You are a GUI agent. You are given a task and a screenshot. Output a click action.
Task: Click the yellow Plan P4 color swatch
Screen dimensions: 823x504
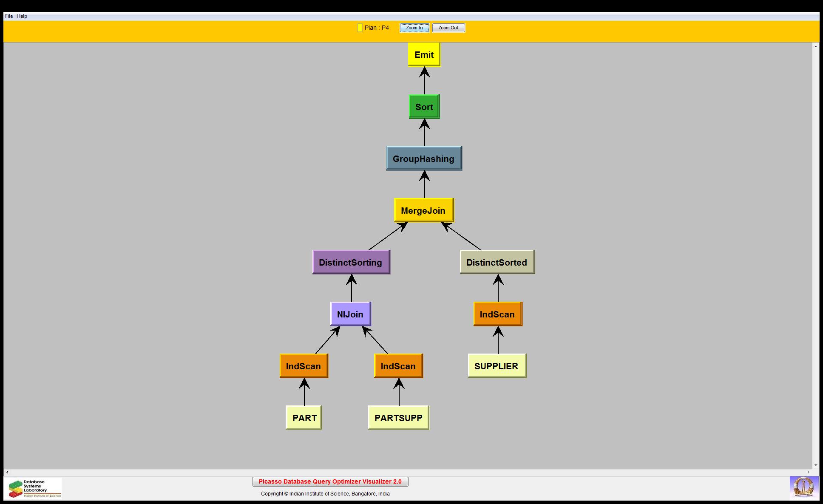tap(360, 28)
